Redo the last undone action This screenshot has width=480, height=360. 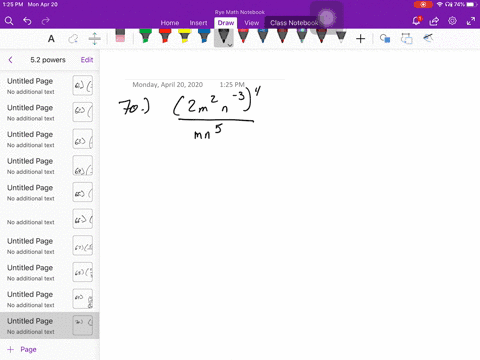pos(45,21)
